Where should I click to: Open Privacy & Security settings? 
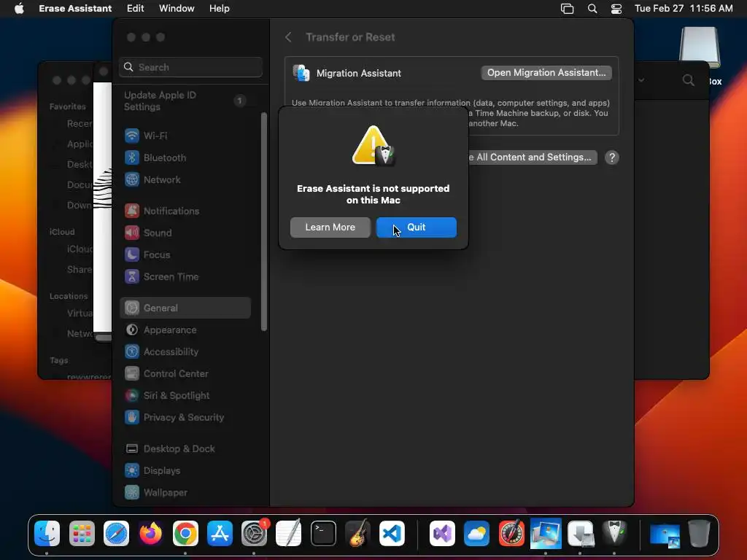tap(185, 418)
